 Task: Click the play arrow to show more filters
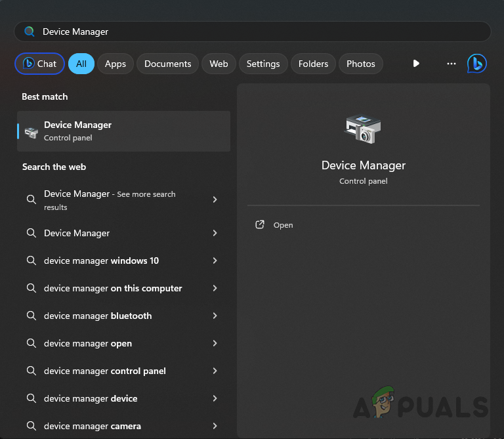416,63
